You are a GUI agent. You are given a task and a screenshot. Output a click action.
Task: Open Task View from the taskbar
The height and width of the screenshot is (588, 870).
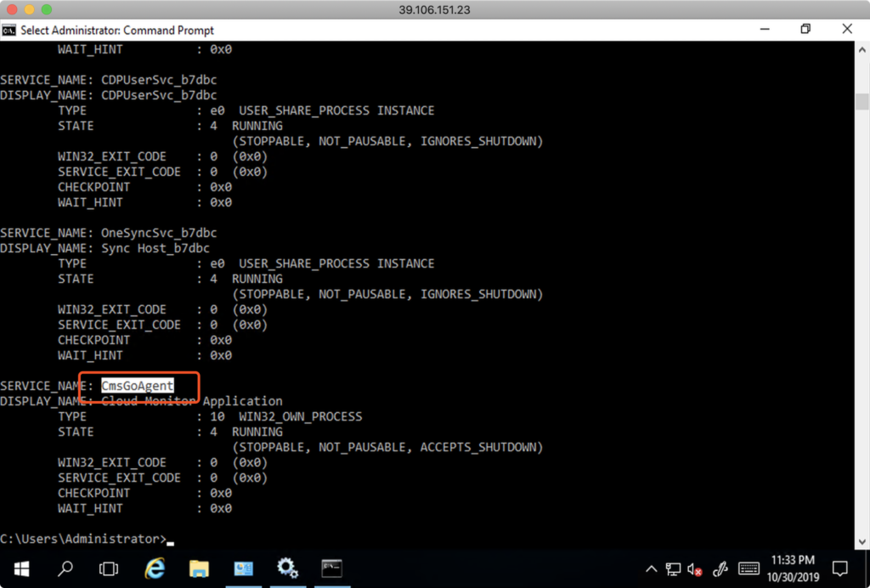point(109,568)
